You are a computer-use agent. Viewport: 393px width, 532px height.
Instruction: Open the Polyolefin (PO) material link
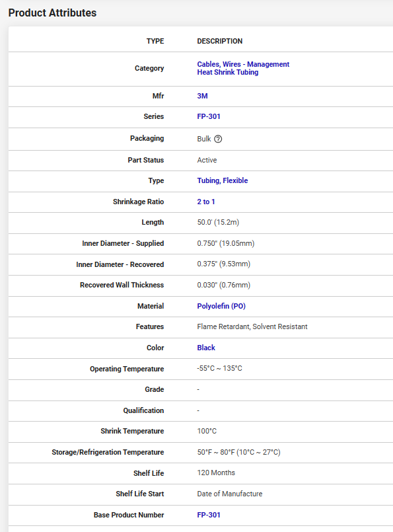point(221,306)
